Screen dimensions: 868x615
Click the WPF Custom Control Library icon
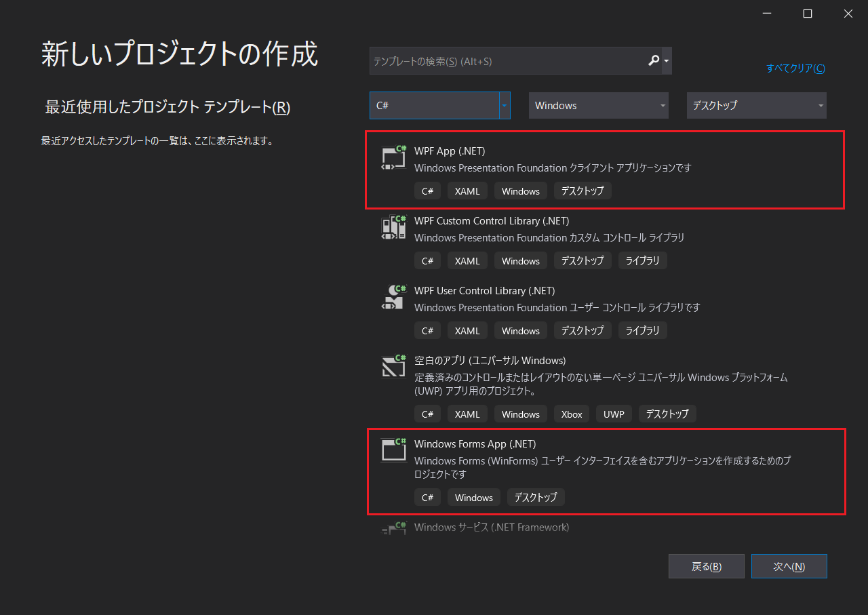[x=393, y=227]
